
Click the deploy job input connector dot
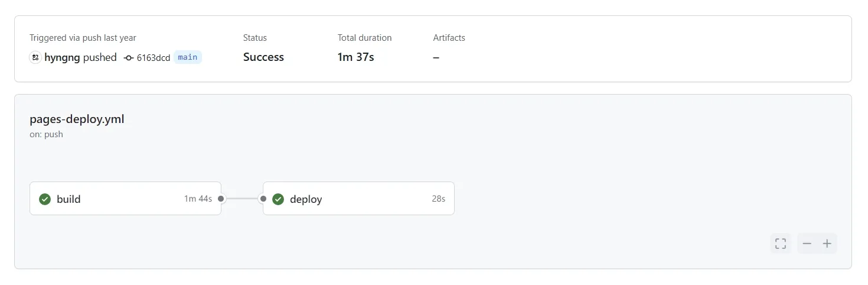(x=263, y=199)
